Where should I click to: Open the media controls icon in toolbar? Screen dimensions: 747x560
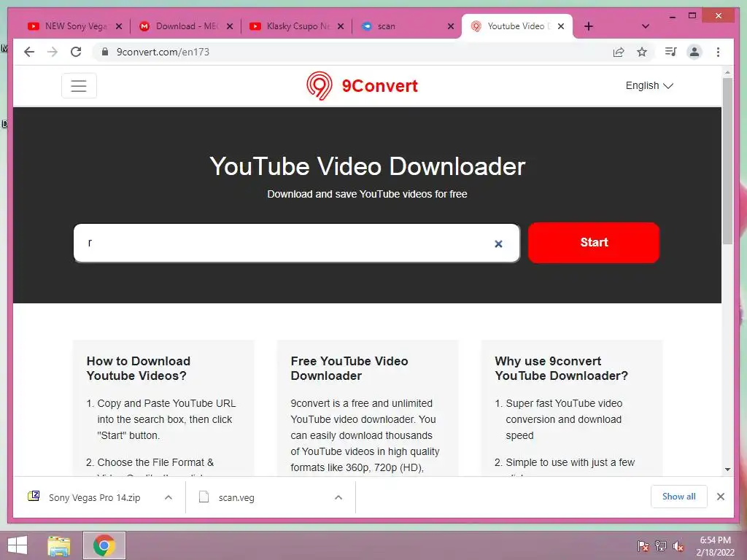click(671, 52)
